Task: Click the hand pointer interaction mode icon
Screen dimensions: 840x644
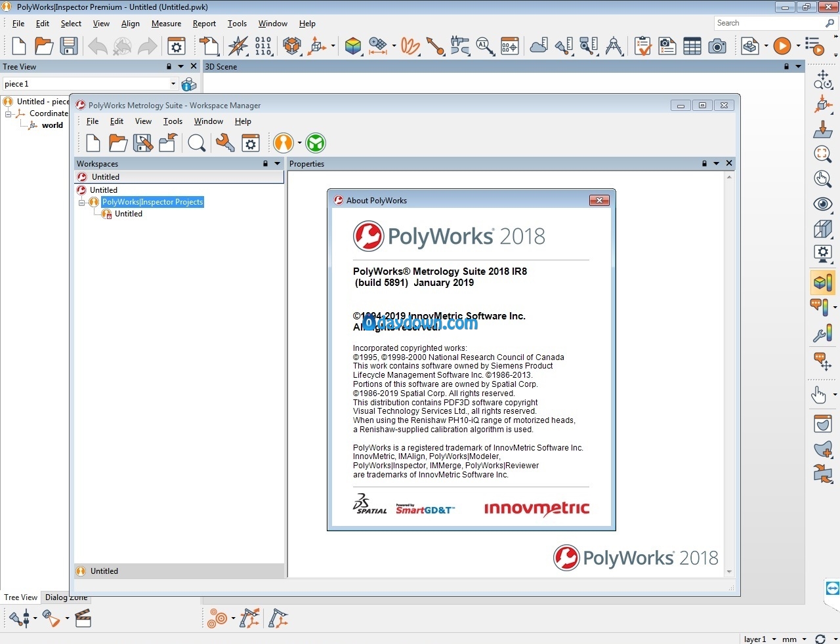Action: tap(819, 394)
